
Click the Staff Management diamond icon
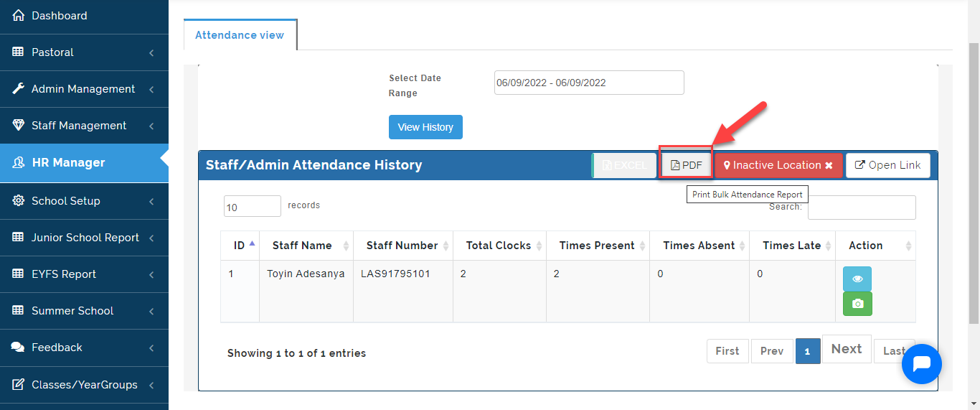[19, 125]
